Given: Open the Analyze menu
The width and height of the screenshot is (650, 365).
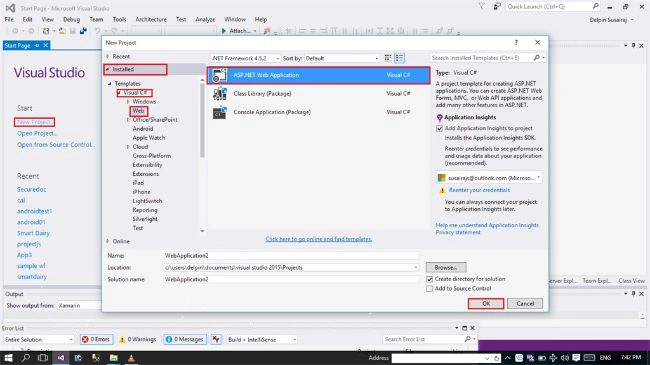Looking at the screenshot, I should (205, 19).
